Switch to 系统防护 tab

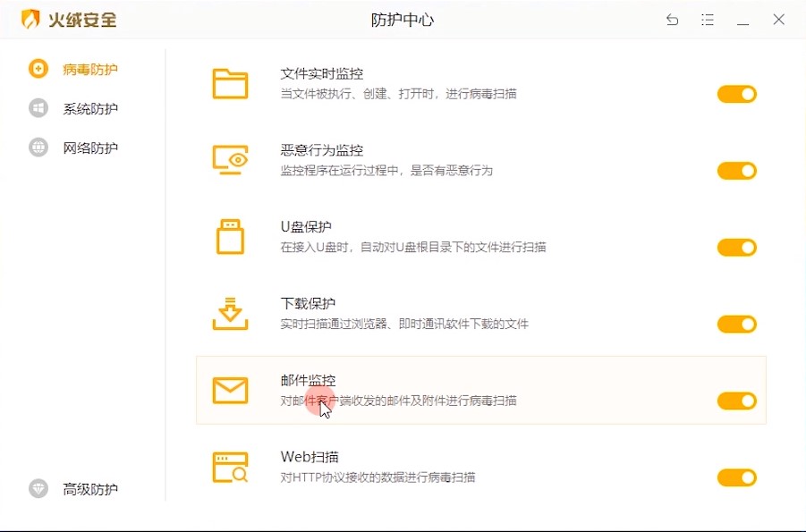90,108
